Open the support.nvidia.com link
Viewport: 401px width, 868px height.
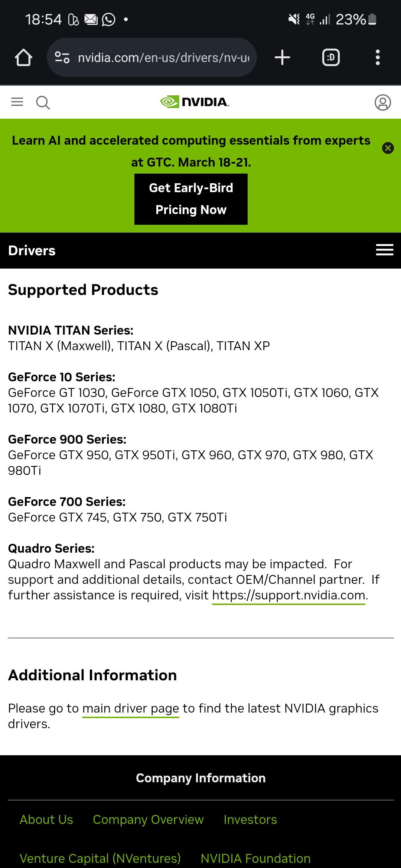(289, 596)
